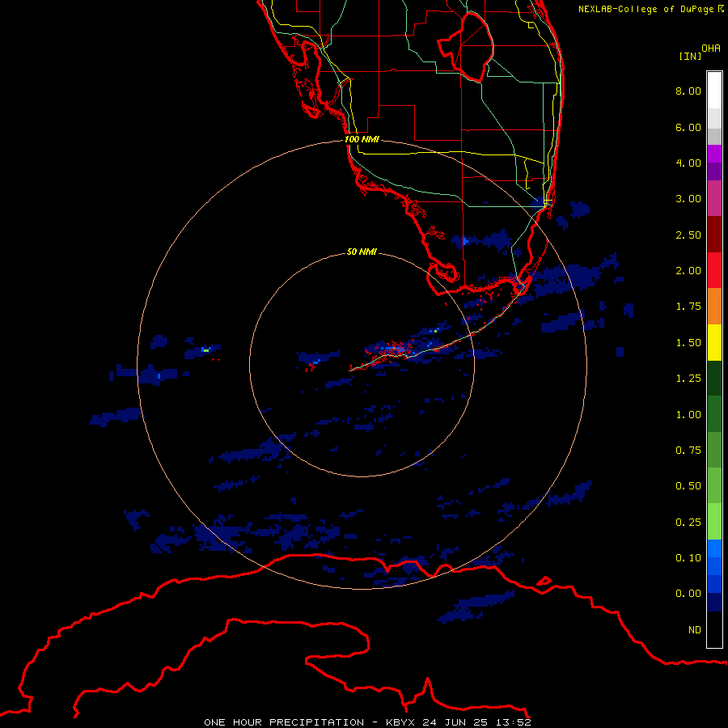Click the 0.75 legend value
The width and height of the screenshot is (728, 728).
(688, 451)
